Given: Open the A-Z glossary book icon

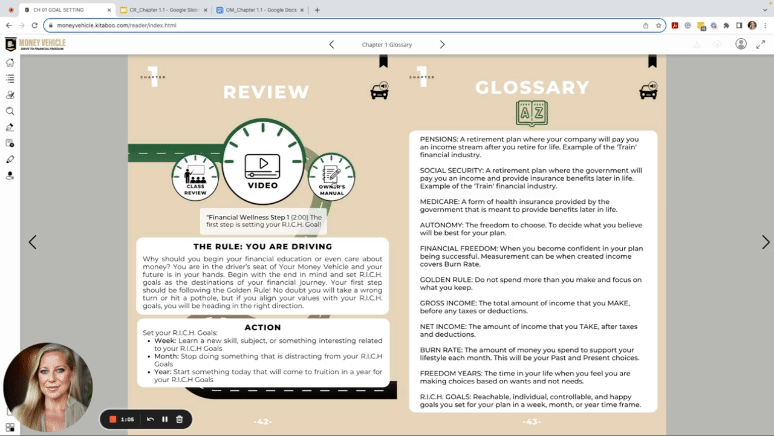Looking at the screenshot, I should [x=532, y=113].
